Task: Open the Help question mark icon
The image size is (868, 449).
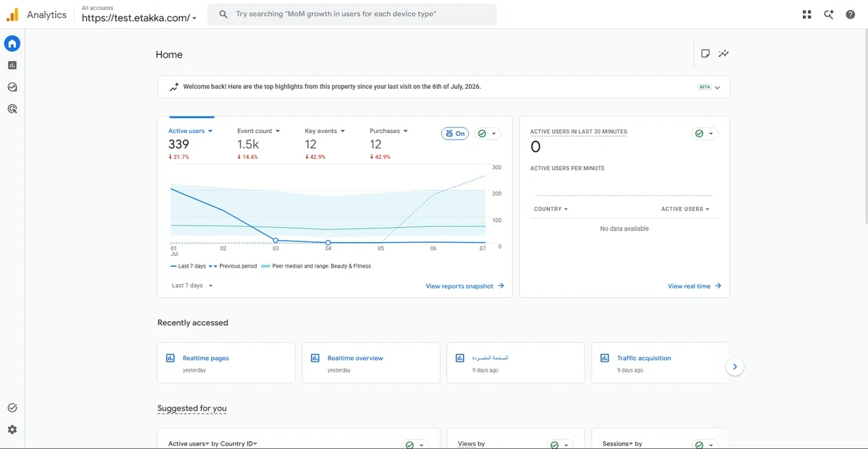Action: pos(851,14)
